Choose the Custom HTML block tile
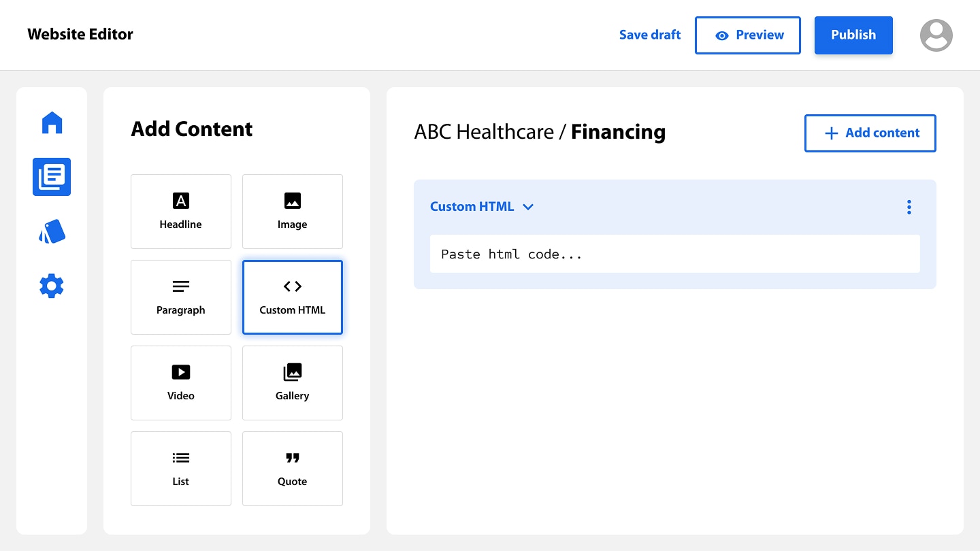This screenshot has width=980, height=551. pos(293,297)
